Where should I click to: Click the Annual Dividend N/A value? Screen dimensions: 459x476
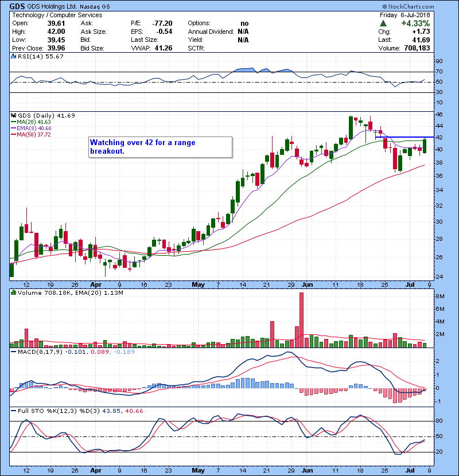(243, 32)
